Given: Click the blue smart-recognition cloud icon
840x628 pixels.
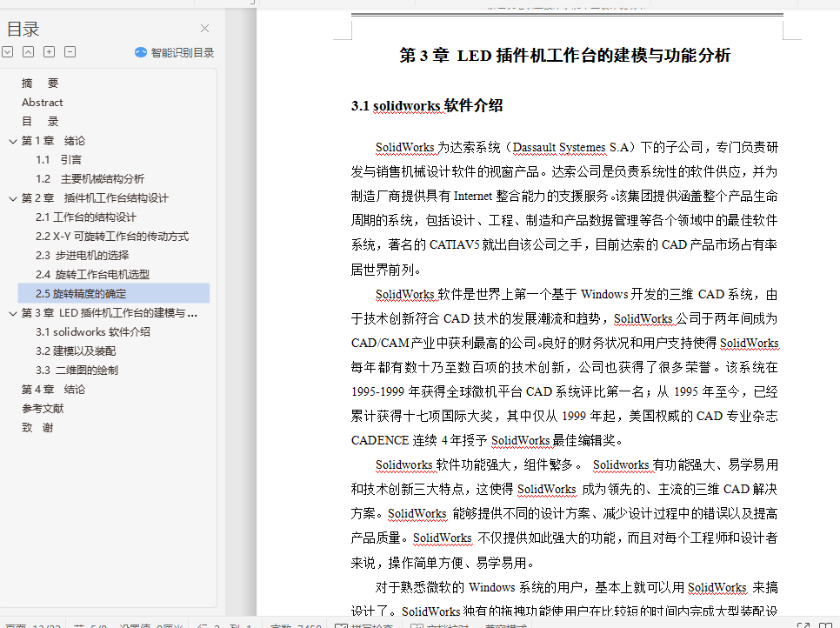Looking at the screenshot, I should [x=140, y=52].
